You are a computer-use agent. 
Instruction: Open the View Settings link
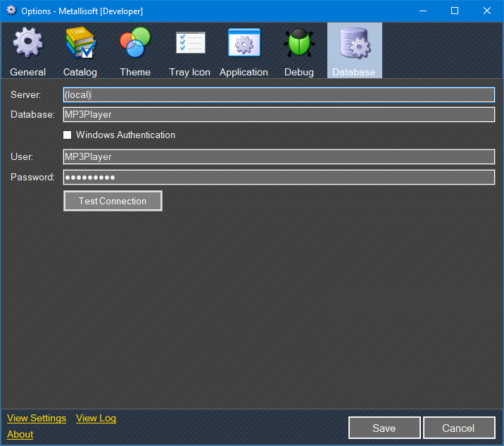37,419
